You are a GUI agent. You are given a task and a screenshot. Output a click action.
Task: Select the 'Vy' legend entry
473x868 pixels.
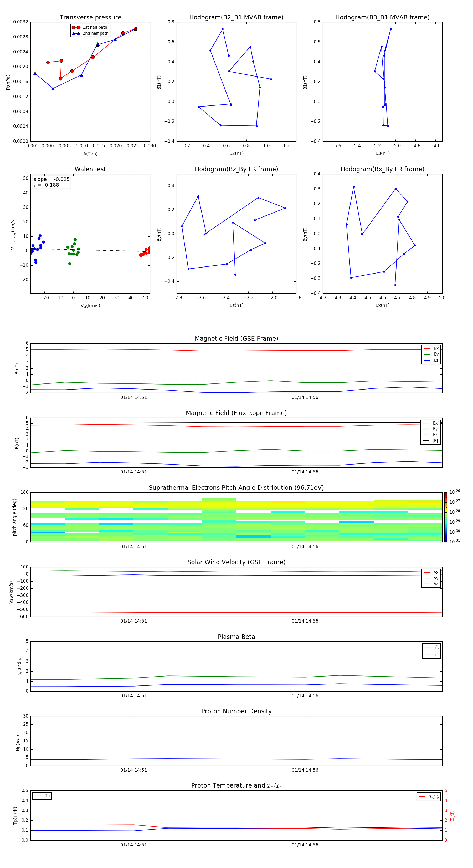(x=431, y=578)
